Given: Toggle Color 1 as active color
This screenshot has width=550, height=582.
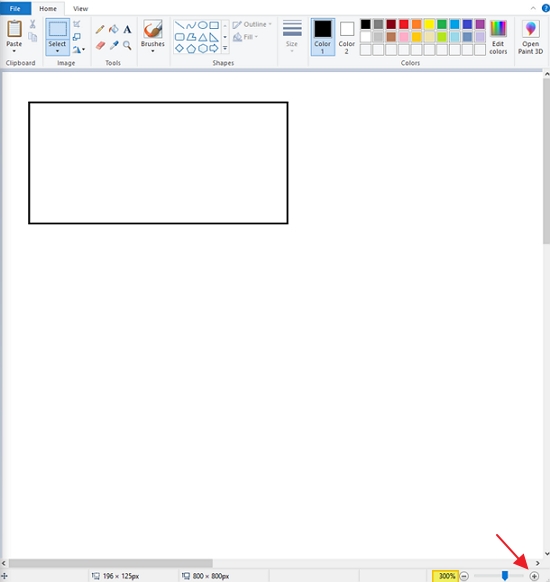Looking at the screenshot, I should pos(323,37).
